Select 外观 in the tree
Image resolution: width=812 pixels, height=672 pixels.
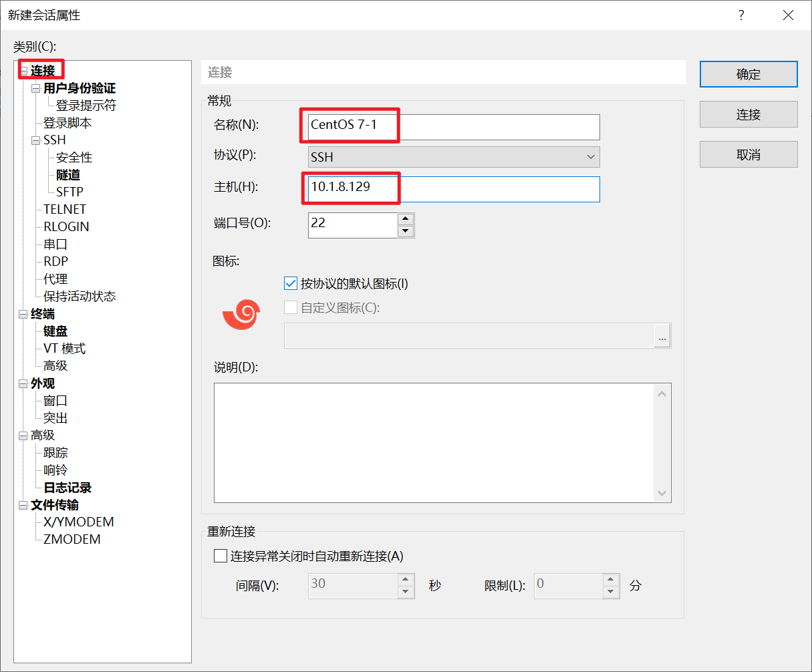coord(43,383)
